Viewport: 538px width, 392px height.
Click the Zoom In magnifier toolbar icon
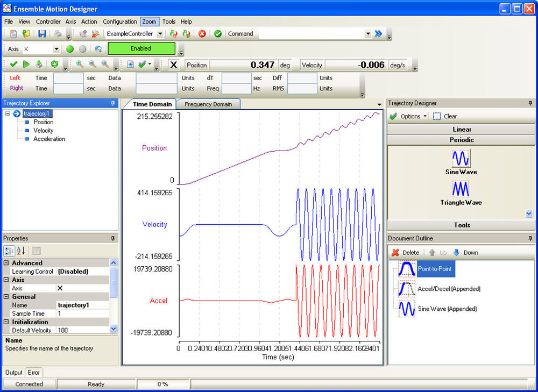(80, 64)
